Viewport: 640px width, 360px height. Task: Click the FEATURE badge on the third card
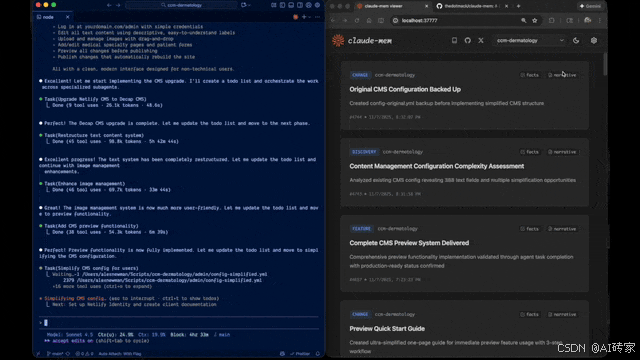pyautogui.click(x=361, y=229)
